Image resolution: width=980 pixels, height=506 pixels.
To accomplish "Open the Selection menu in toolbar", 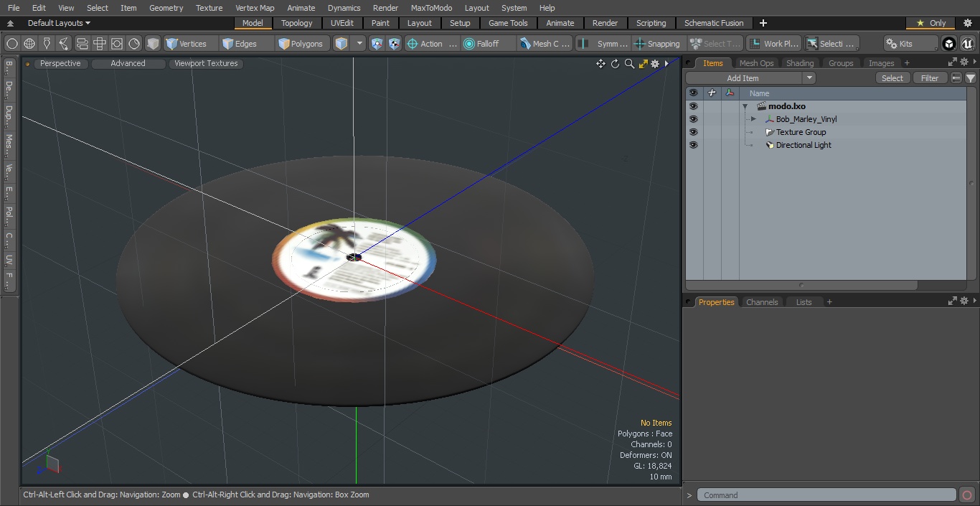I will (x=831, y=44).
